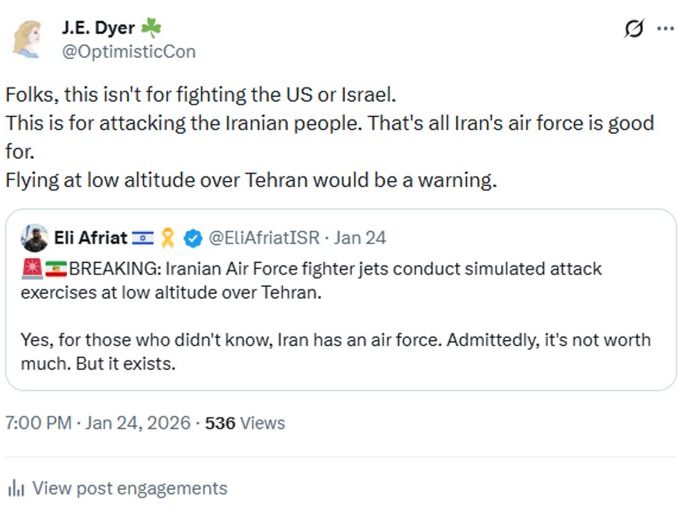Screen dimensions: 678x509
Task: Click the 7:00 PM · Jan 24, 2026 timestamp
Action: pyautogui.click(x=98, y=423)
